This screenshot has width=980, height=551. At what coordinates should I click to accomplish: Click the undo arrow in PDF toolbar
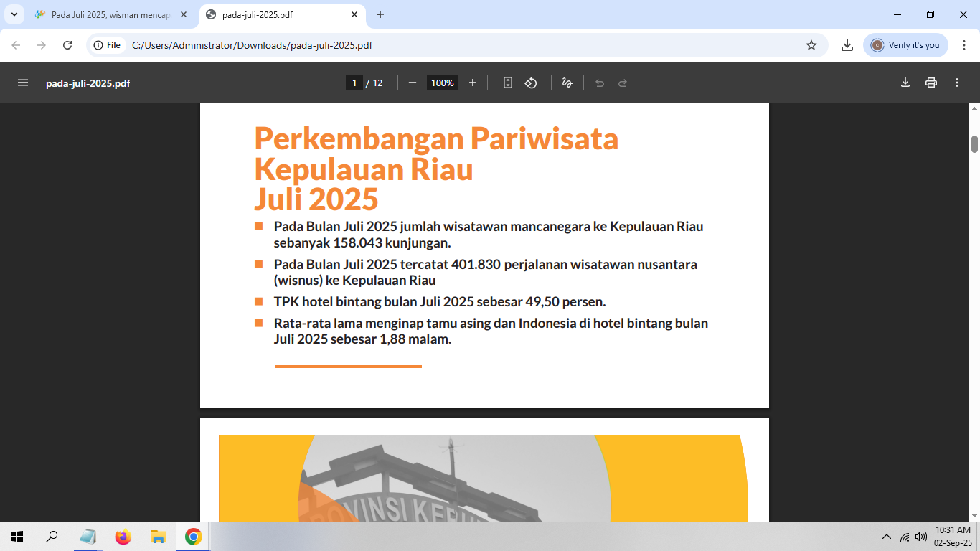[600, 83]
